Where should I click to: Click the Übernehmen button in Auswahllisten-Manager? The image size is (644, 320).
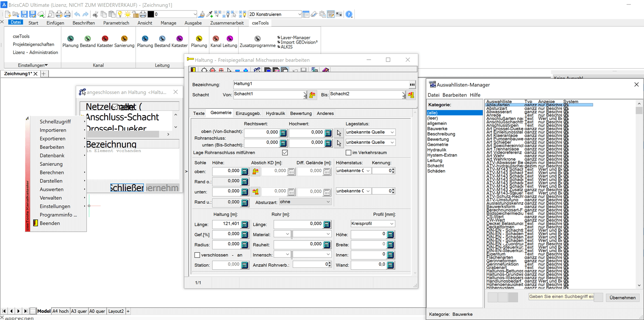(622, 298)
